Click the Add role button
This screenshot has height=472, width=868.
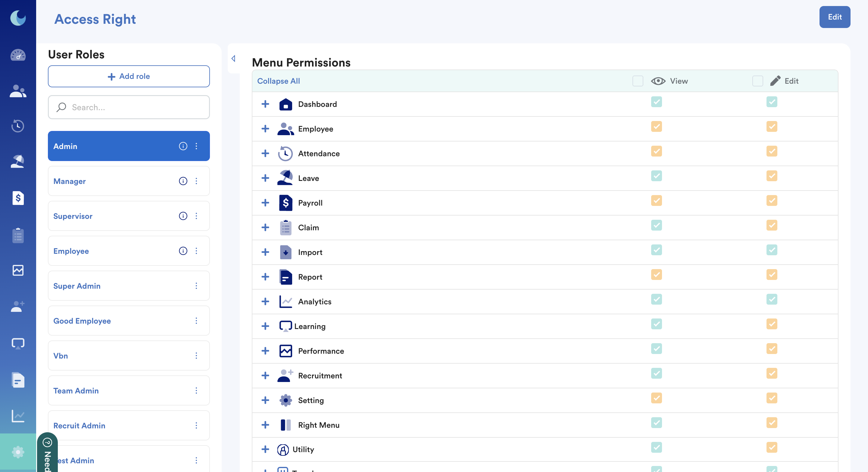click(x=129, y=76)
